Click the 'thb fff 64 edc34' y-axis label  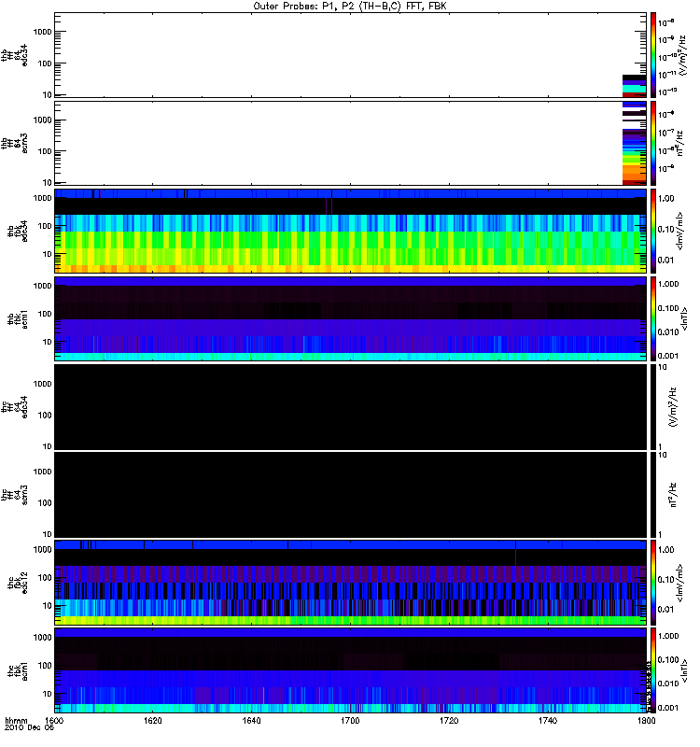click(x=14, y=55)
